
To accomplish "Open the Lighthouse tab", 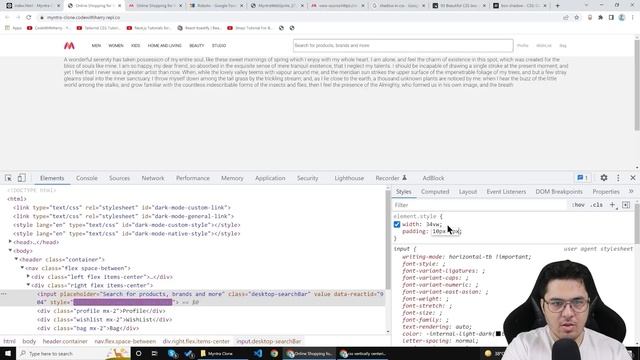I will click(349, 178).
